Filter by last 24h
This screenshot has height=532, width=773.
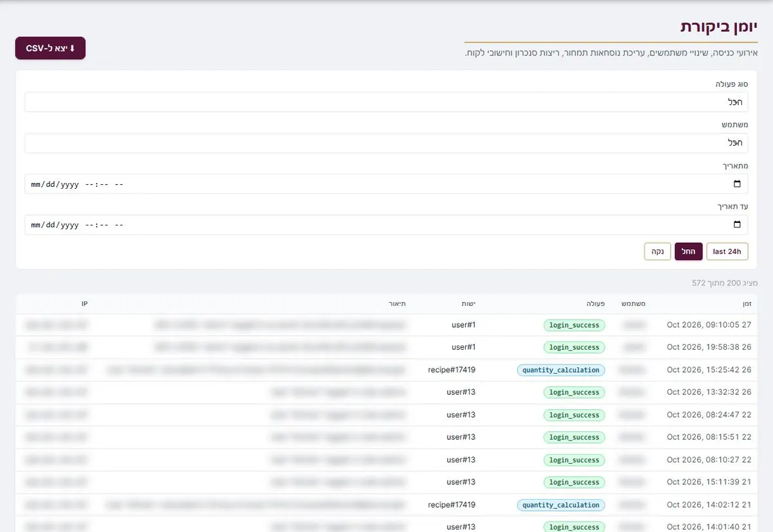pos(727,251)
